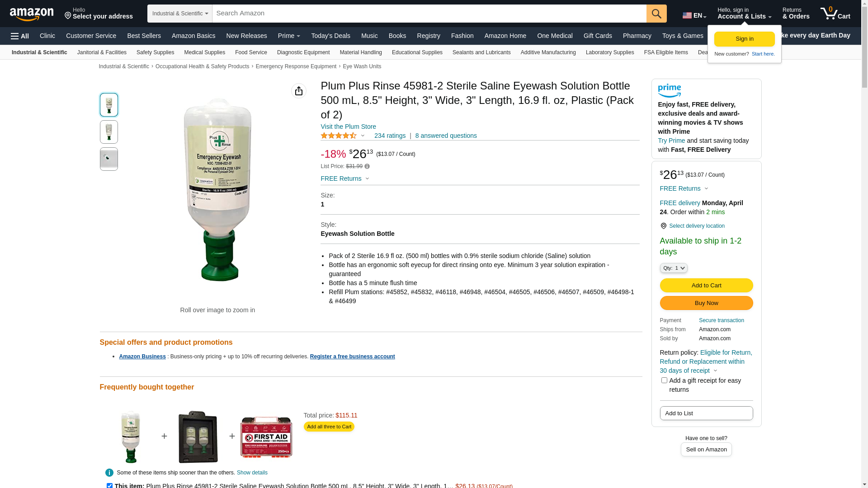Click the Amazon logo

(x=32, y=14)
